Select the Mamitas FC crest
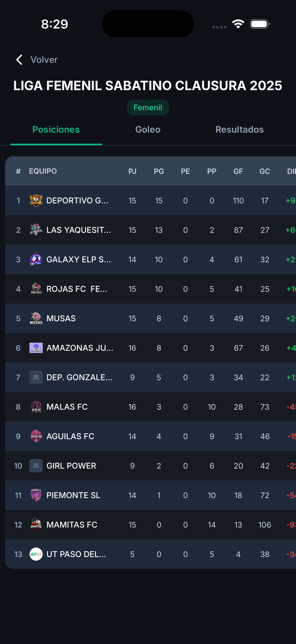This screenshot has width=296, height=644. (36, 525)
